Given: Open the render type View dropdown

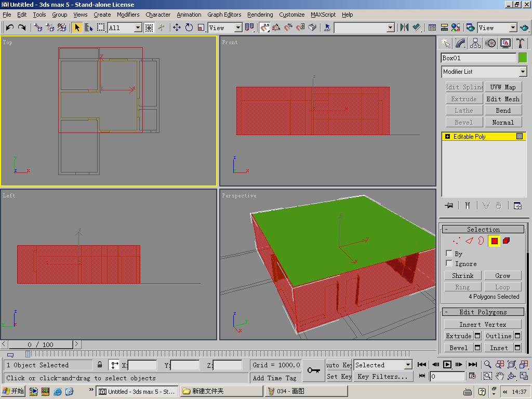Looking at the screenshot, I should click(513, 28).
